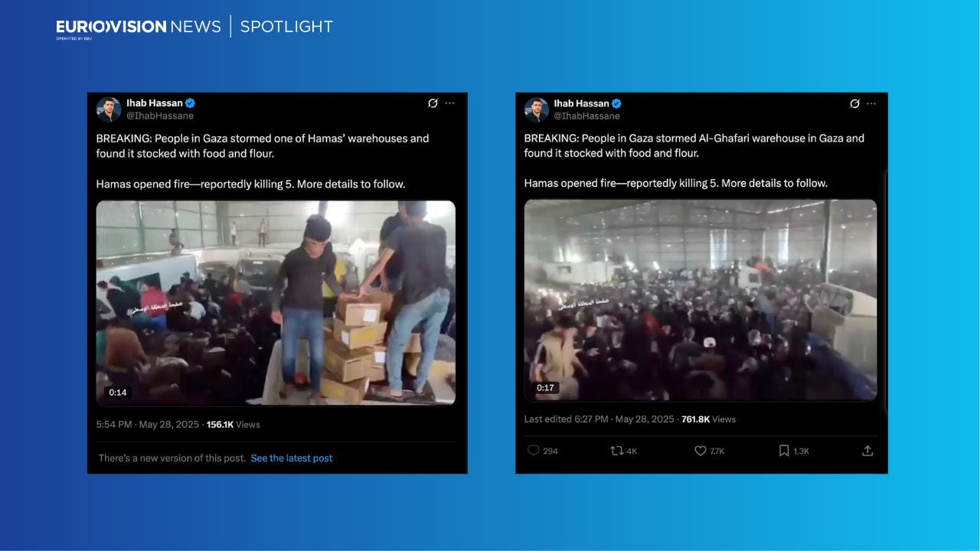This screenshot has width=980, height=551.
Task: Click Ihab Hassan avatar on left post
Action: [109, 109]
